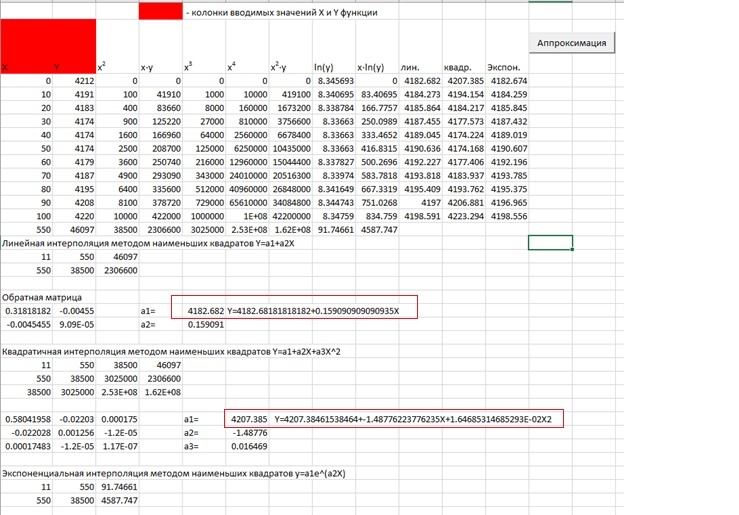Select the Y value cell 4187

pyautogui.click(x=74, y=176)
